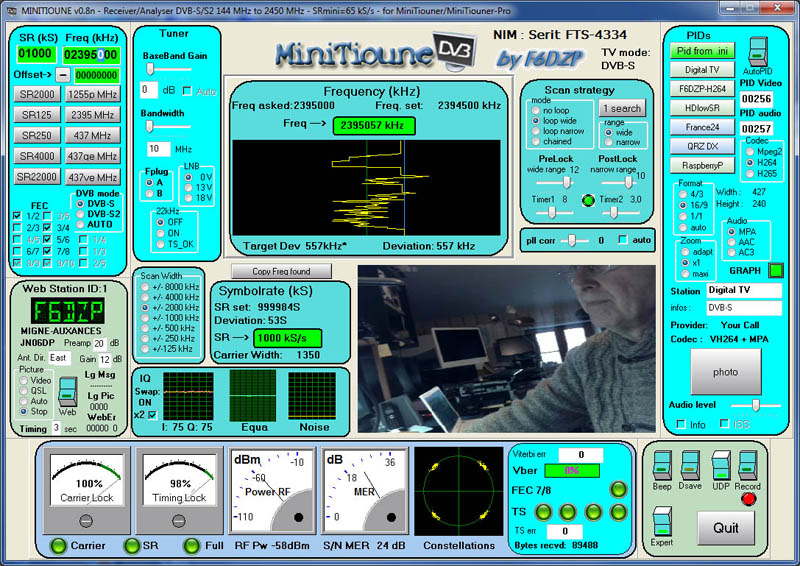Flip the UDP switch
800x566 pixels.
(720, 465)
